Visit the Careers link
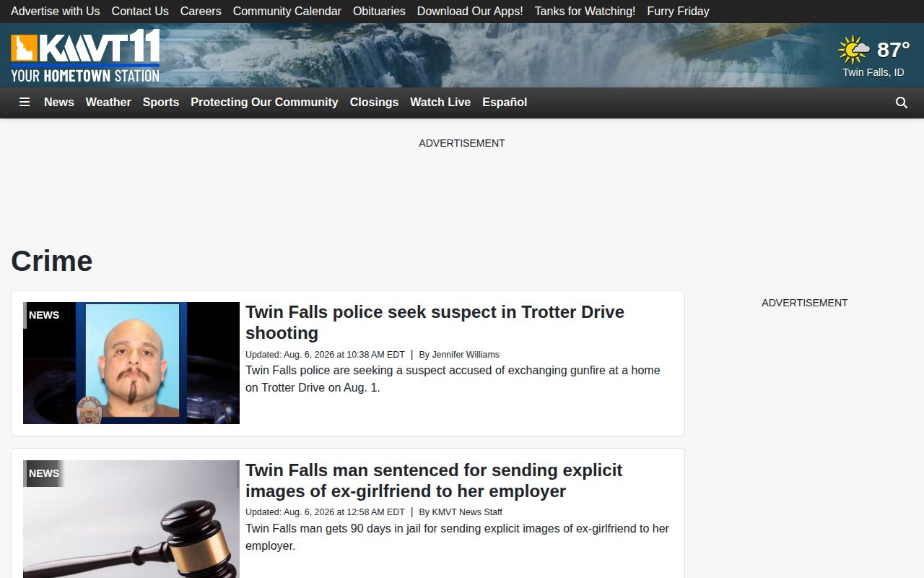The height and width of the screenshot is (578, 924). pyautogui.click(x=201, y=12)
